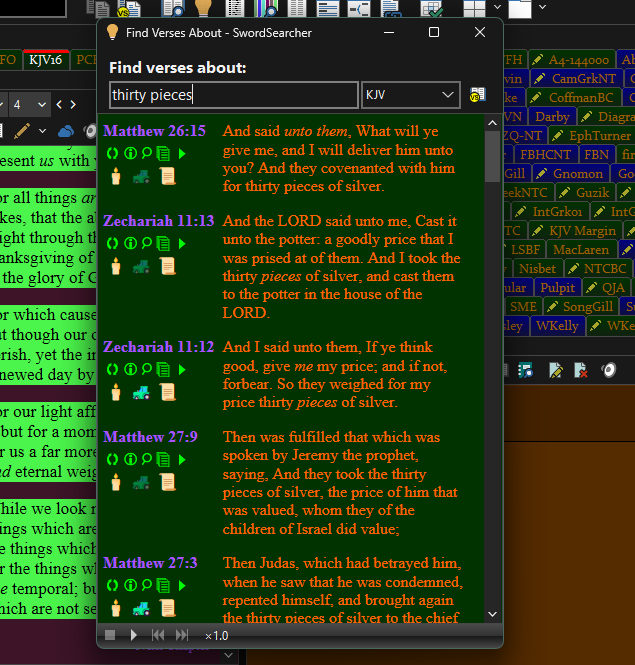Open the MacLaren commentary tab
Viewport: 635px width, 665px height.
point(581,250)
